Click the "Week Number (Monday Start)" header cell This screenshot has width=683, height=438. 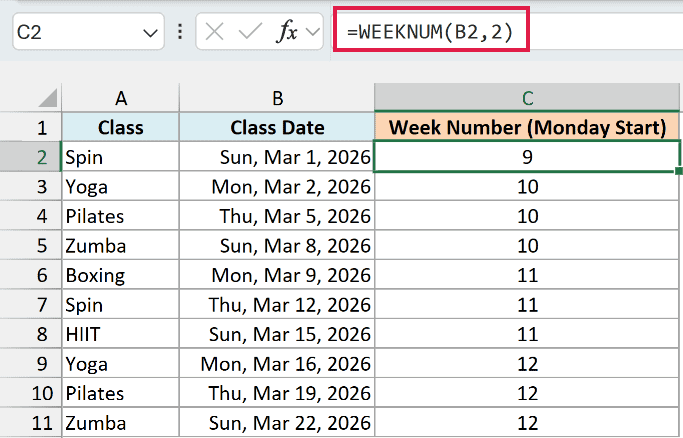[x=527, y=127]
